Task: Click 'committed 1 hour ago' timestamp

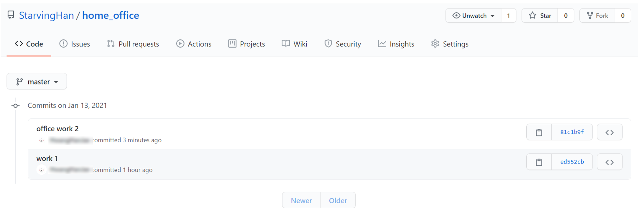Action: coord(123,170)
